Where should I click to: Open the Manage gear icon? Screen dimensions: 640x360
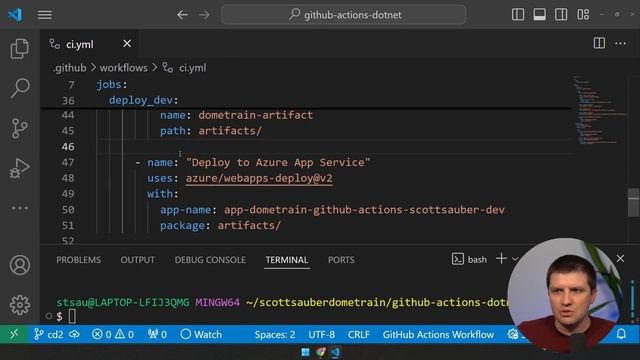[20, 305]
